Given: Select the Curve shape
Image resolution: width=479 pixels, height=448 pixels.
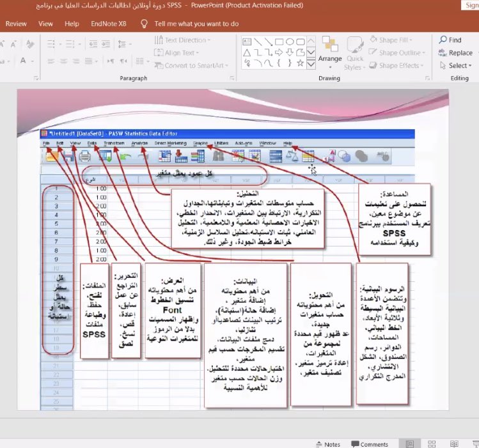Looking at the screenshot, I should click(269, 63).
